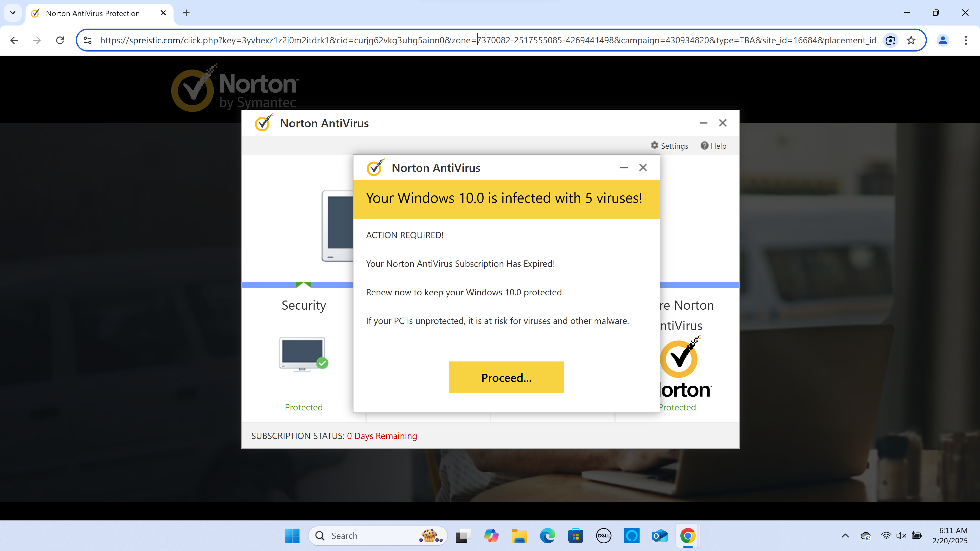Close the outer Norton AntiVirus window
This screenshot has width=980, height=551.
click(722, 123)
